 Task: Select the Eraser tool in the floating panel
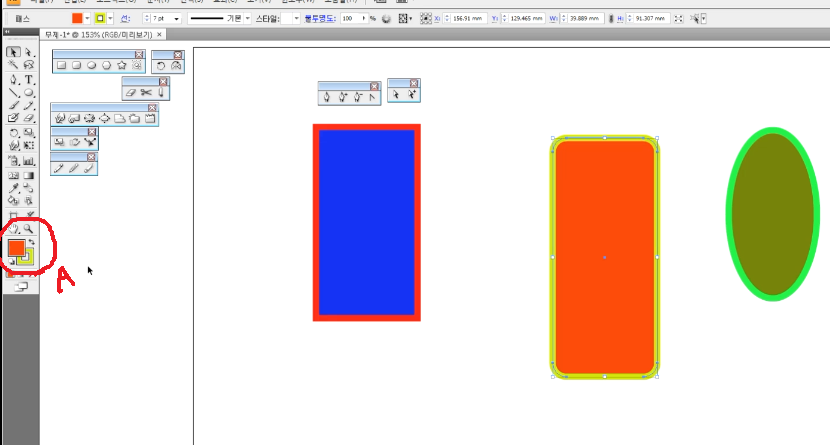click(131, 93)
